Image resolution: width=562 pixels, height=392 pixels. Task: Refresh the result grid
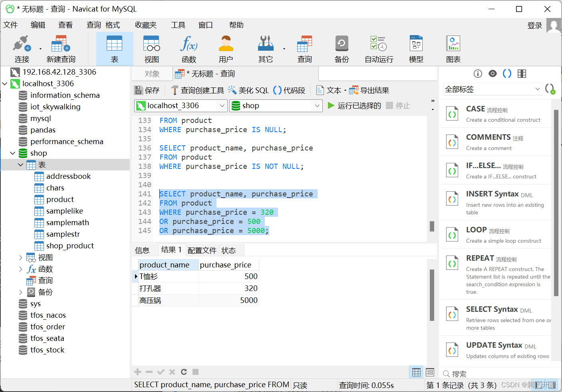click(x=184, y=372)
